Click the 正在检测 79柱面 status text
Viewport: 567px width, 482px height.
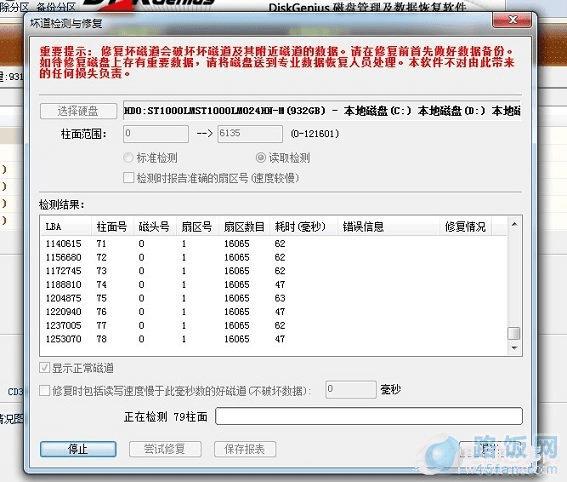point(166,417)
